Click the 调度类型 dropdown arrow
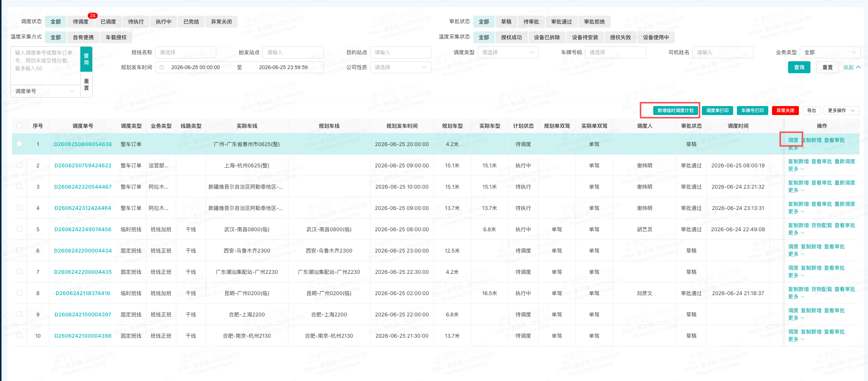The image size is (868, 381). tap(531, 52)
